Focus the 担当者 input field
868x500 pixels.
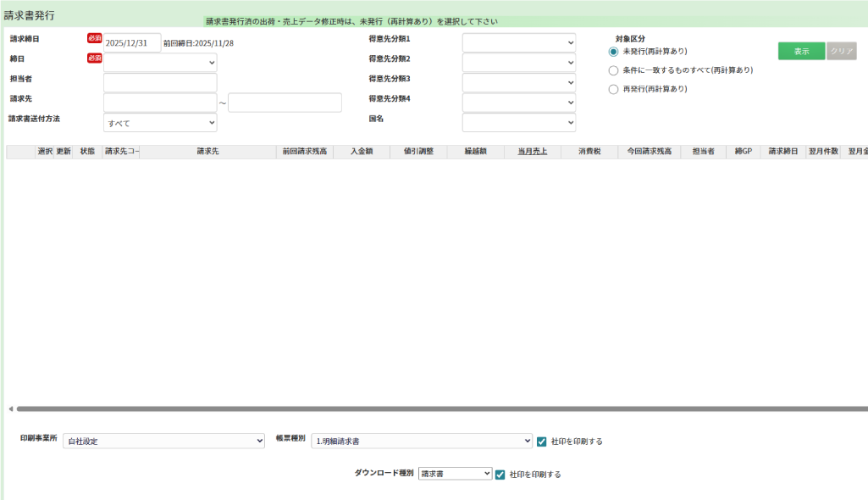[x=160, y=82]
